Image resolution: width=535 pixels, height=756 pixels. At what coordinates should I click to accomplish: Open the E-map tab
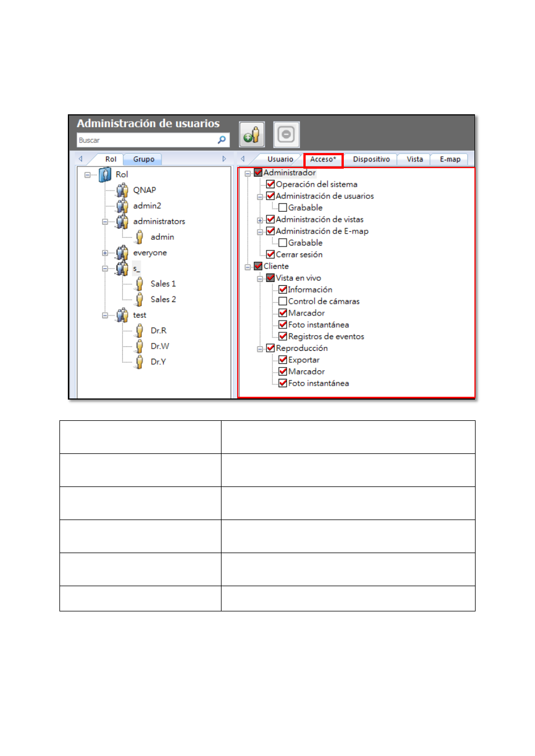point(450,159)
